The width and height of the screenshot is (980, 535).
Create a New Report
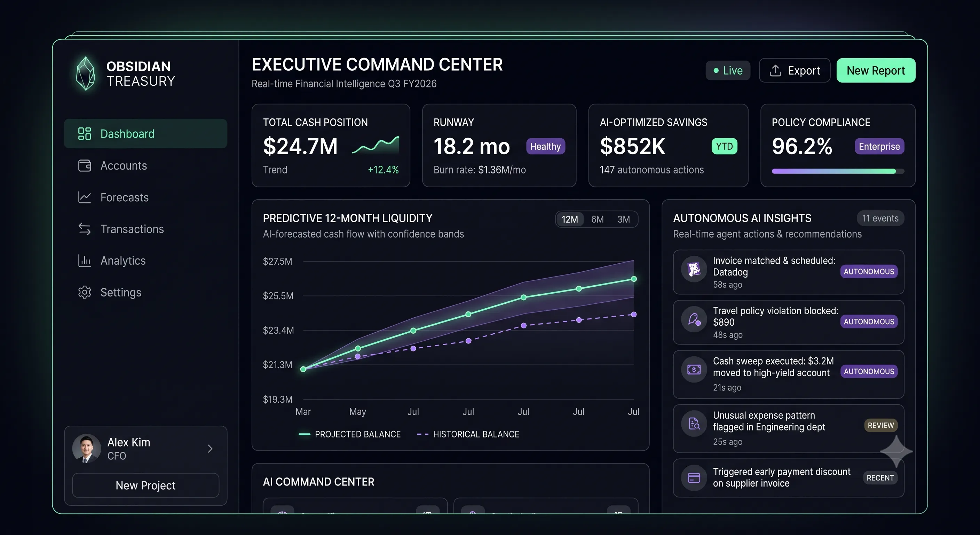tap(876, 70)
